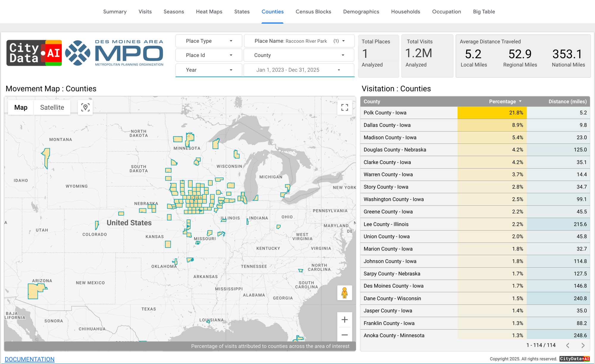Open the Place Type dropdown

[209, 41]
